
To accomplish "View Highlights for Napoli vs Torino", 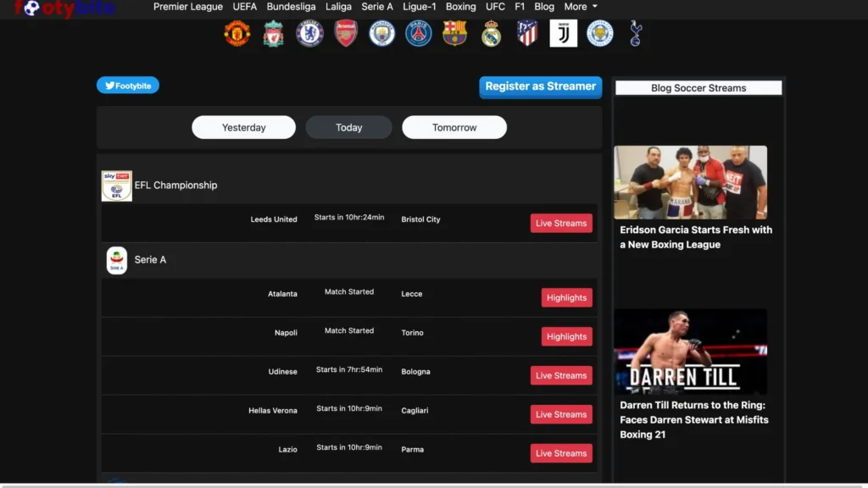I will [x=566, y=335].
